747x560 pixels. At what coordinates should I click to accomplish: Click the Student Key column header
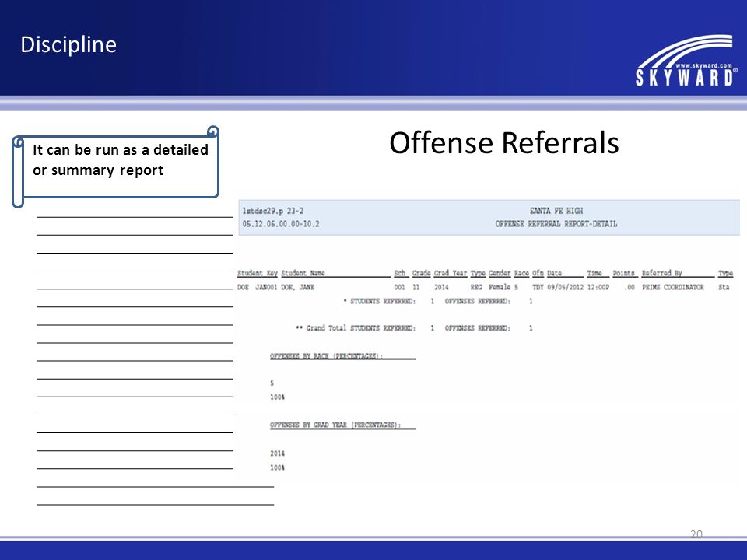click(x=258, y=273)
